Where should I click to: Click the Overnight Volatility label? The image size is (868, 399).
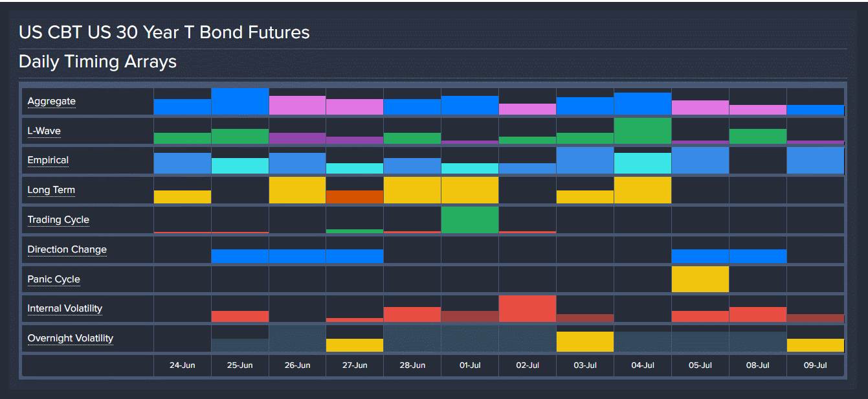click(70, 338)
